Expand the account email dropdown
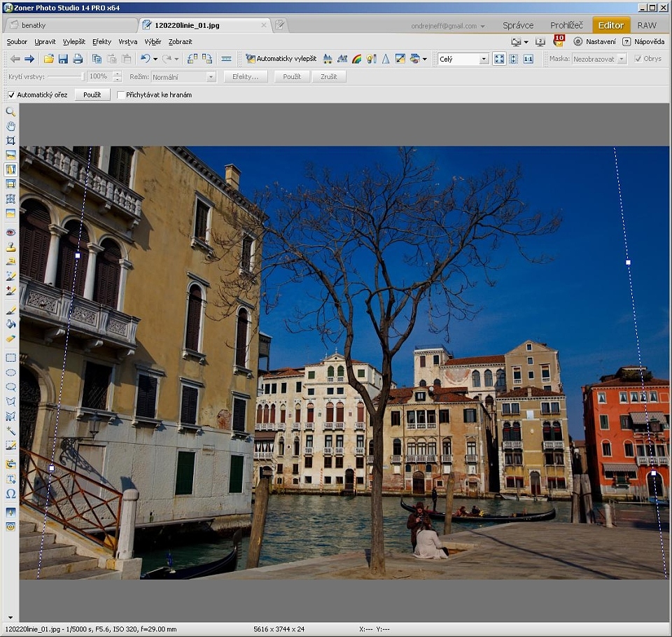 [482, 26]
